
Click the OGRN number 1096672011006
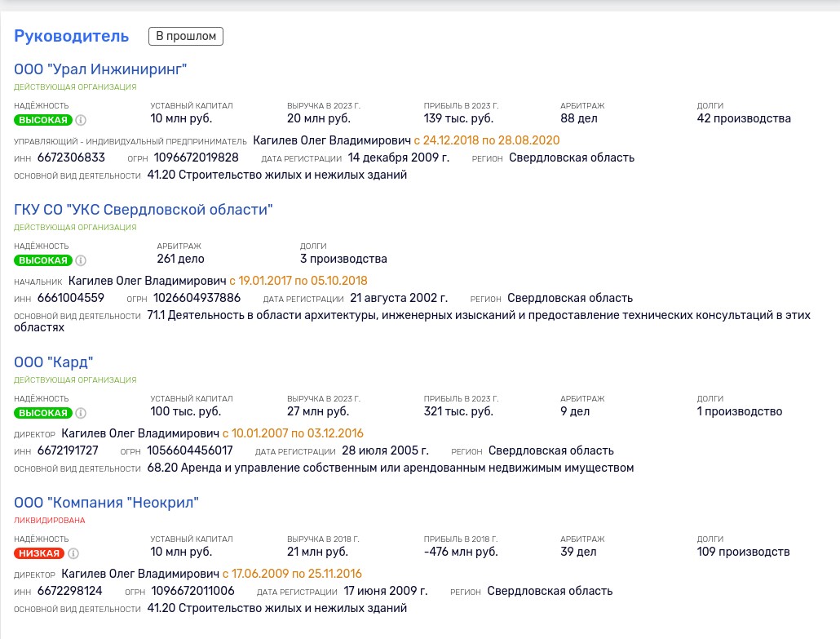click(x=192, y=592)
